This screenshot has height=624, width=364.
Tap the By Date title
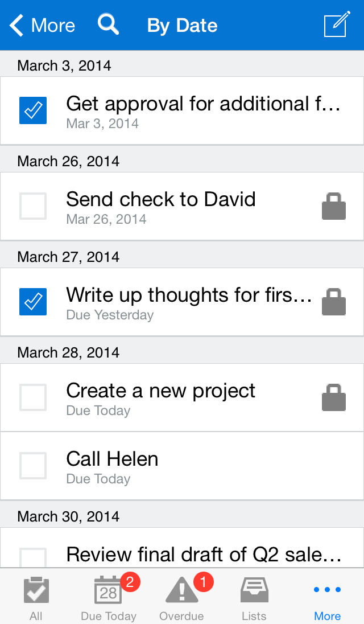pos(182,26)
